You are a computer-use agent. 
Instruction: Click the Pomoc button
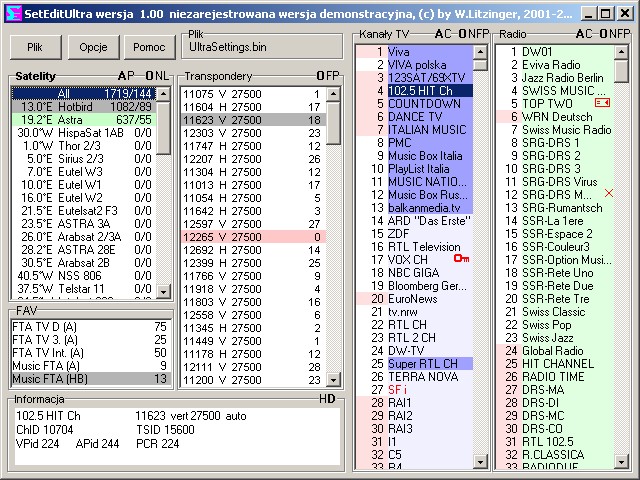click(x=148, y=47)
